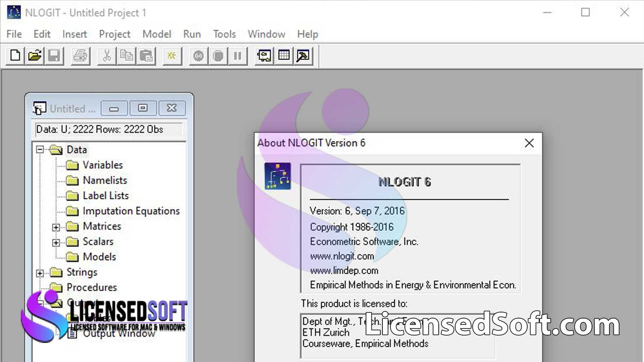Select the hammer model-builder toolbar icon
The image size is (644, 362).
point(302,56)
